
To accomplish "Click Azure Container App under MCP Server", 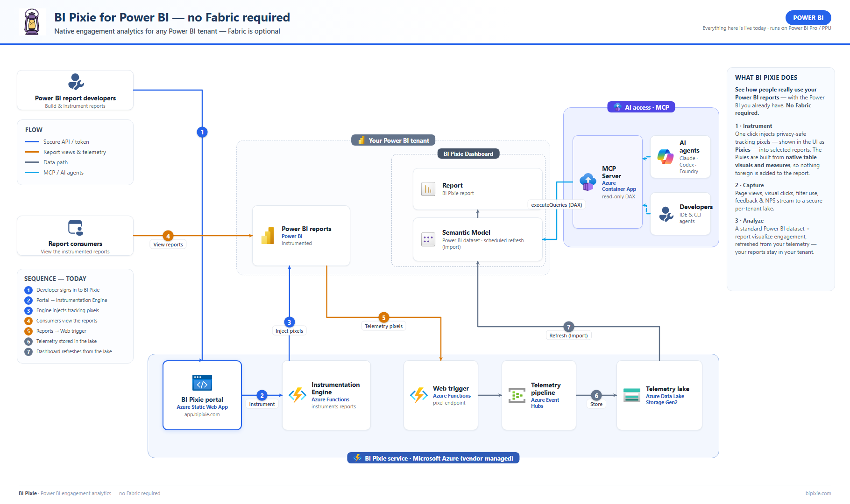I will pos(619,186).
